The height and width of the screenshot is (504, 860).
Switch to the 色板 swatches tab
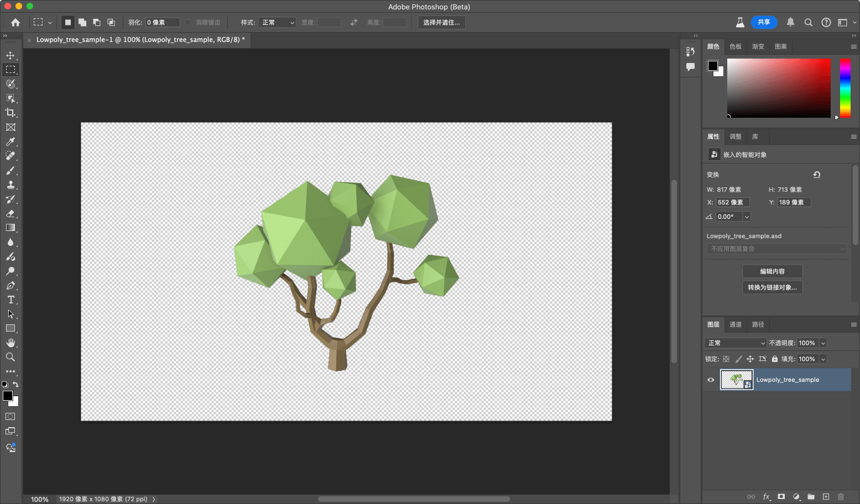click(x=735, y=46)
